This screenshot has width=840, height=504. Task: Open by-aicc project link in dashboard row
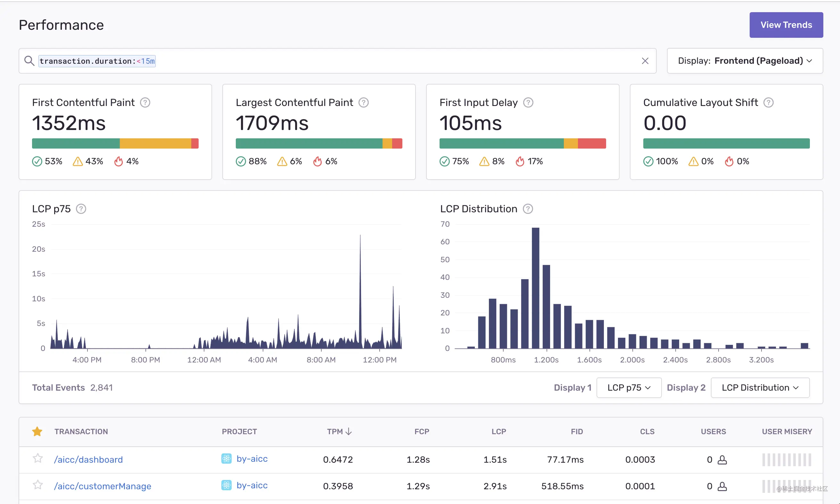pos(252,459)
